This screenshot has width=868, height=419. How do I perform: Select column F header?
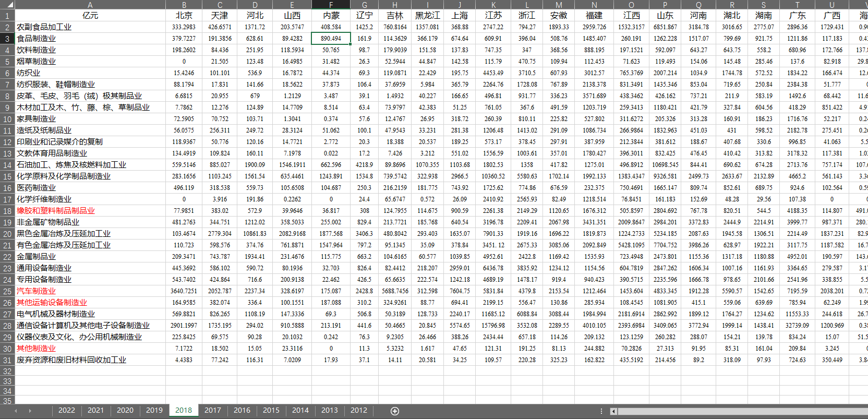click(x=331, y=5)
